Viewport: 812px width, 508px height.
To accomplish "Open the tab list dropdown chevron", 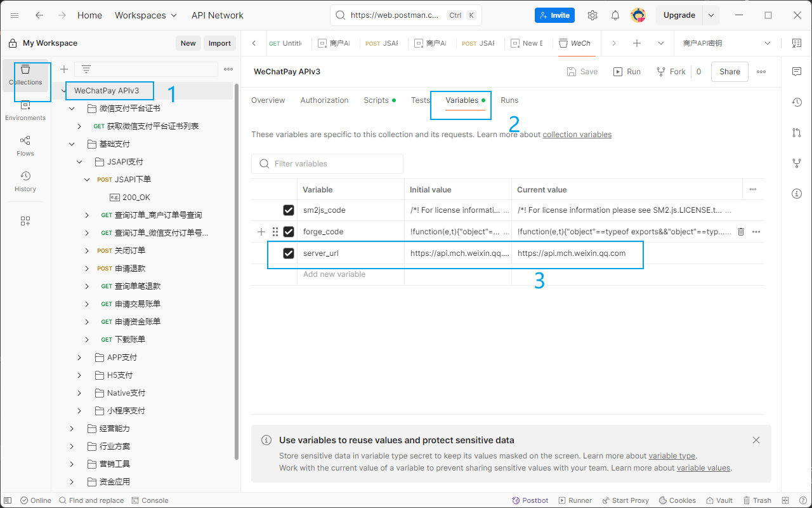I will coord(661,43).
